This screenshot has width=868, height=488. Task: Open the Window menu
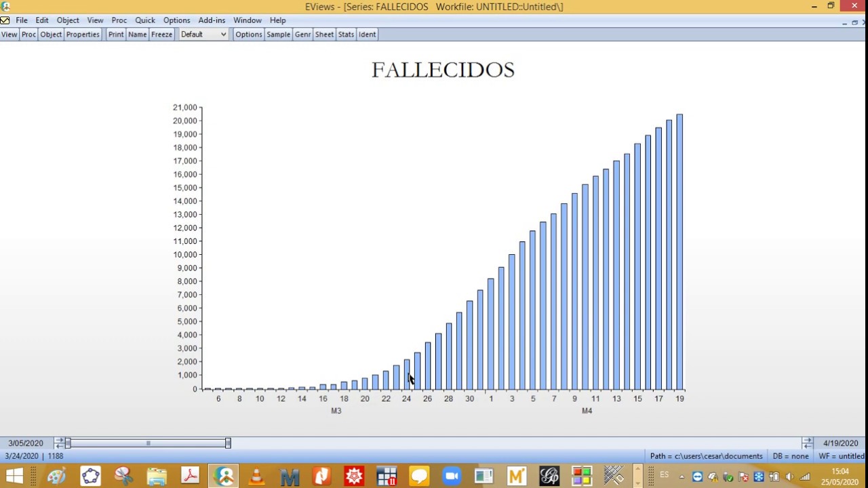[x=248, y=20]
